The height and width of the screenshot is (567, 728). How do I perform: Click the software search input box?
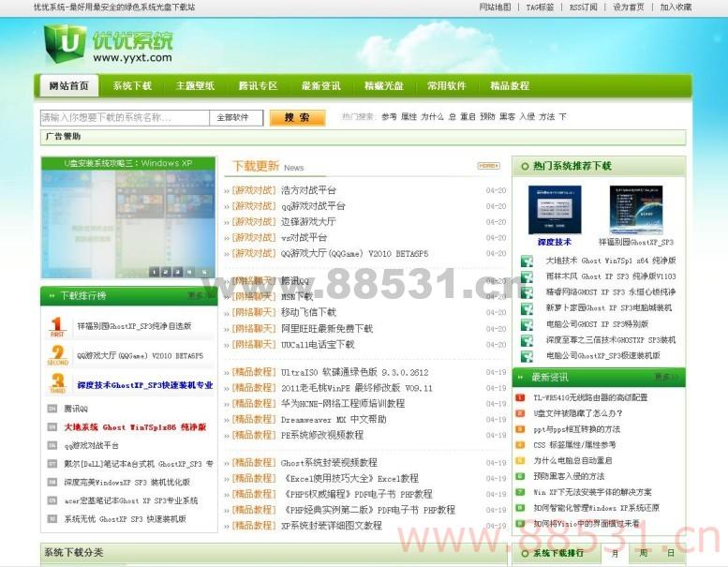click(x=125, y=117)
